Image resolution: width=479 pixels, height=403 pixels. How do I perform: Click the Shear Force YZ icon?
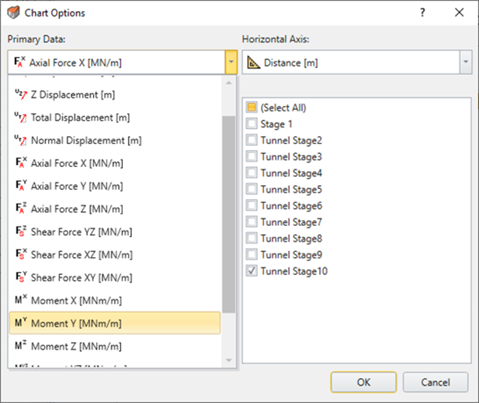21,232
